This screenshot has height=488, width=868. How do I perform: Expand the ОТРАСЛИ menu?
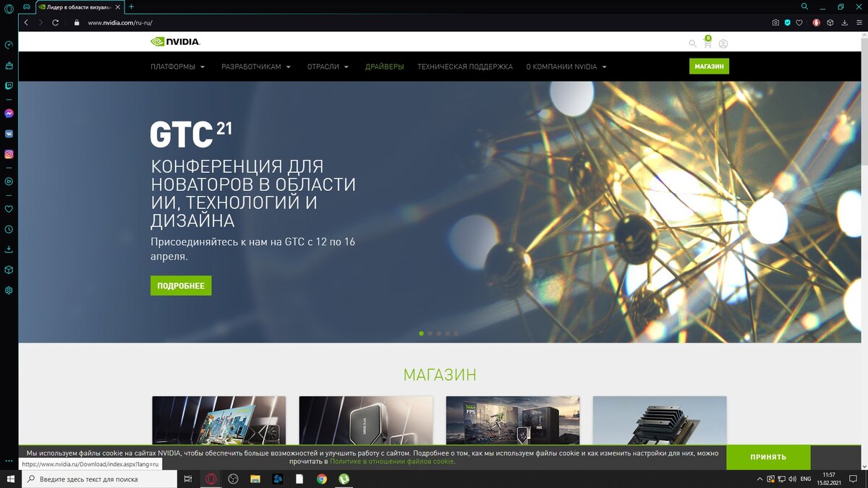(328, 67)
